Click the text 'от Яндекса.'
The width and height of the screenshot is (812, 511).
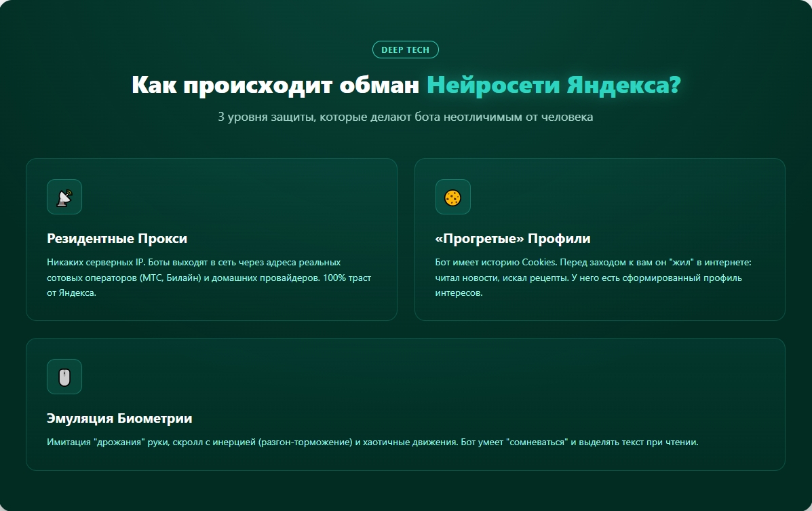(71, 292)
